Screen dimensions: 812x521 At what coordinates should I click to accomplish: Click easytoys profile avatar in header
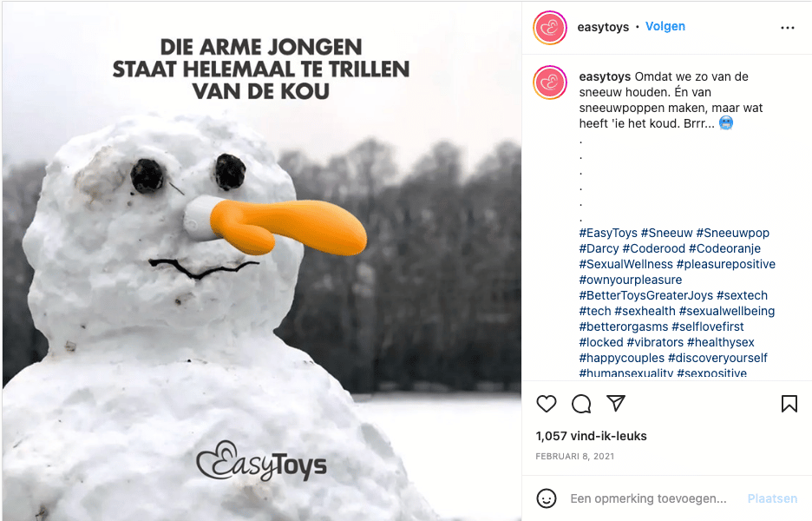[x=550, y=28]
